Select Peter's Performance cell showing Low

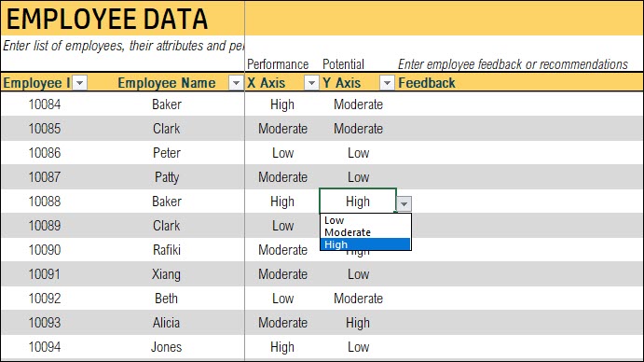pyautogui.click(x=282, y=153)
